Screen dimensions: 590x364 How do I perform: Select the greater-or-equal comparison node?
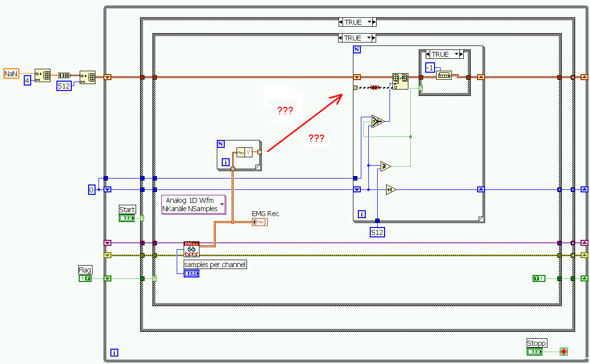point(386,166)
